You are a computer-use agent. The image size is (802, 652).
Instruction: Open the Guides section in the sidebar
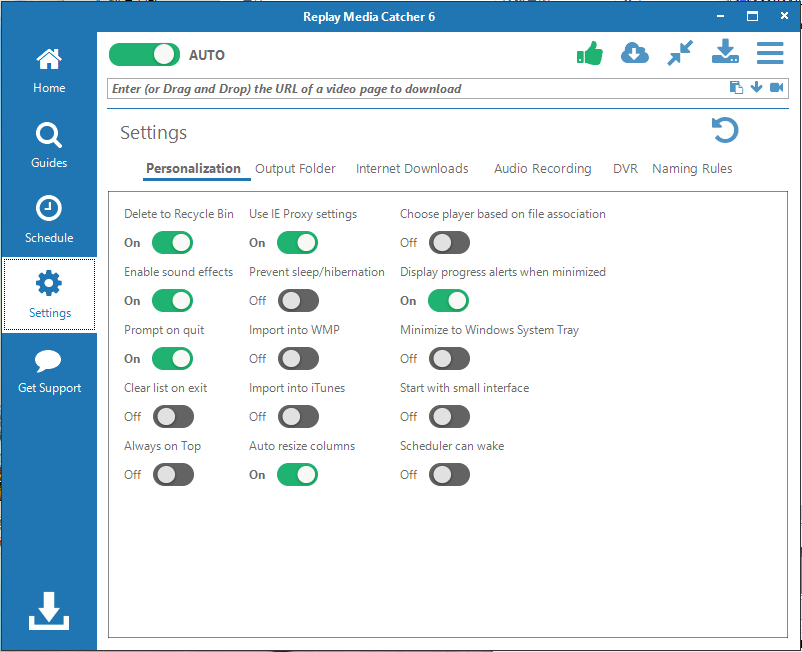pos(49,145)
